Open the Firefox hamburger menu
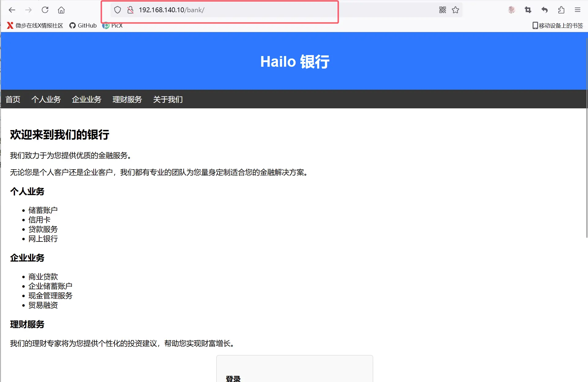Image resolution: width=588 pixels, height=382 pixels. pyautogui.click(x=578, y=10)
